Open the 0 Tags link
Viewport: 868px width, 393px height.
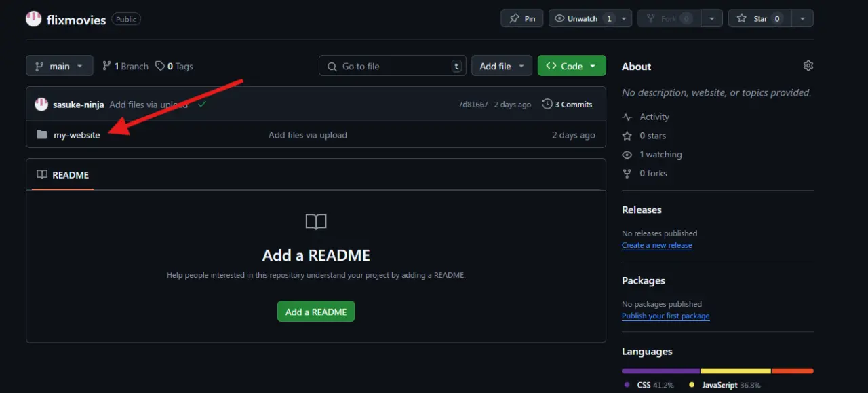(x=174, y=66)
